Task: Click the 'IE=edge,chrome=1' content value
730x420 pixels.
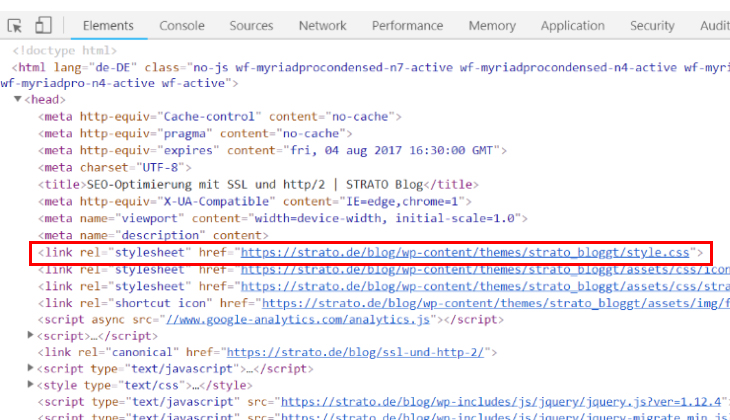Action: click(402, 201)
